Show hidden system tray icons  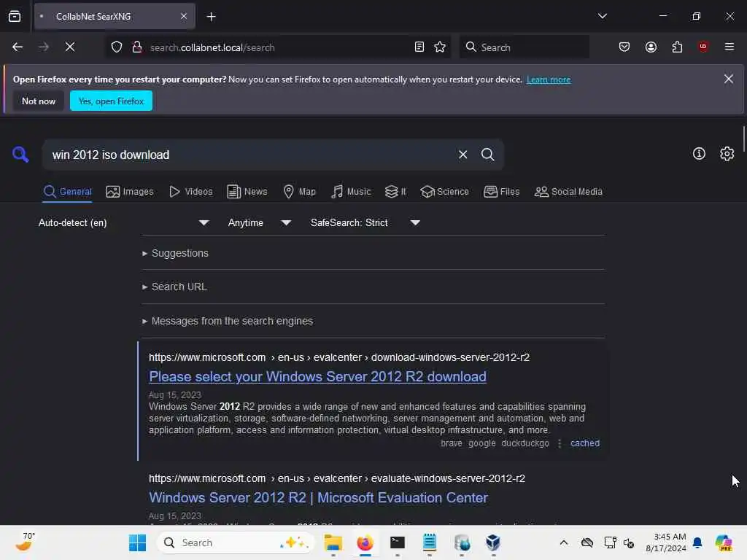(564, 542)
